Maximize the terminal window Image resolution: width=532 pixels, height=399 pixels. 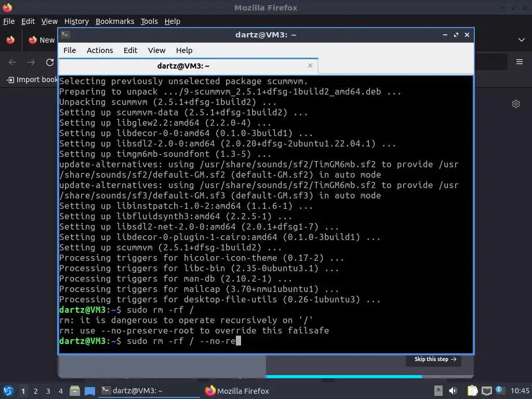coord(456,35)
